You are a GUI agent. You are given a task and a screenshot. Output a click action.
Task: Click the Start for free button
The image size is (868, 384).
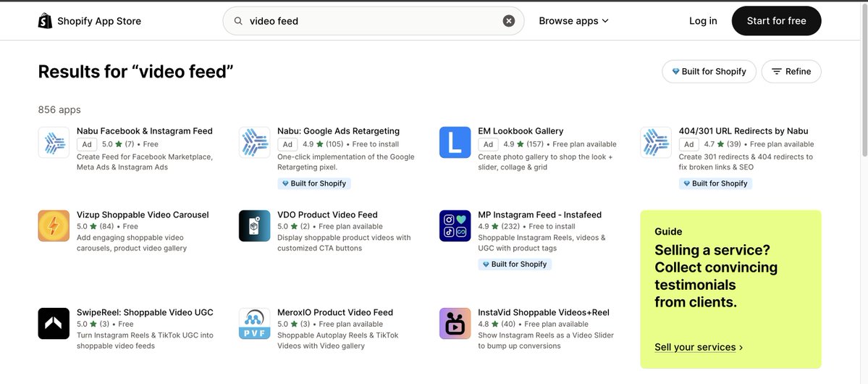tap(776, 21)
